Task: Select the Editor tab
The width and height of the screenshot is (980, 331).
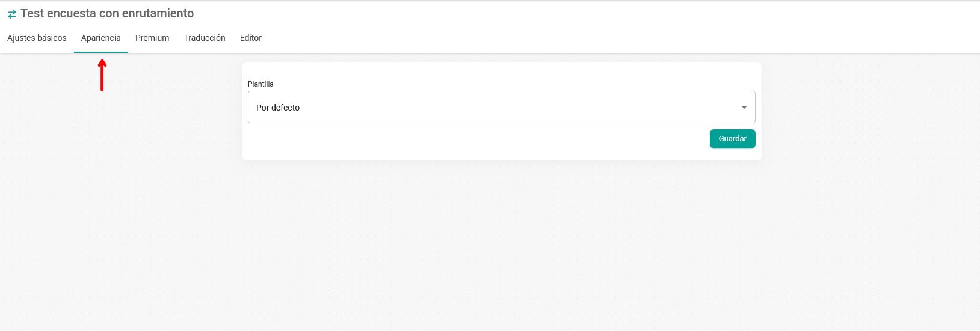Action: coord(251,38)
